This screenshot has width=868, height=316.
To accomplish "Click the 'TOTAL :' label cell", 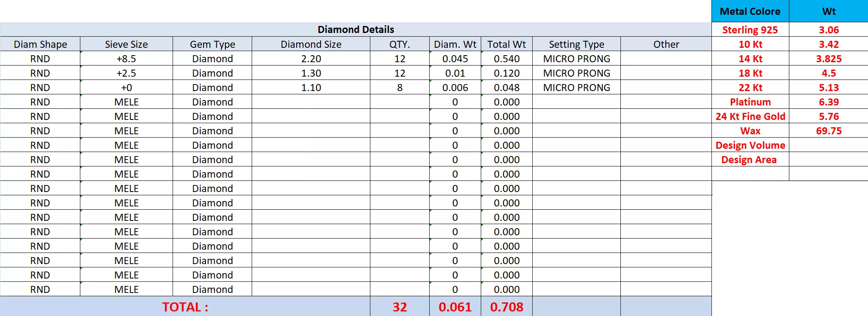I will pos(185,307).
